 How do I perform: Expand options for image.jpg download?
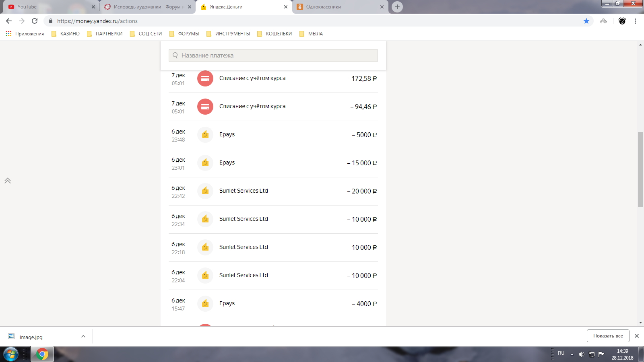pyautogui.click(x=83, y=336)
